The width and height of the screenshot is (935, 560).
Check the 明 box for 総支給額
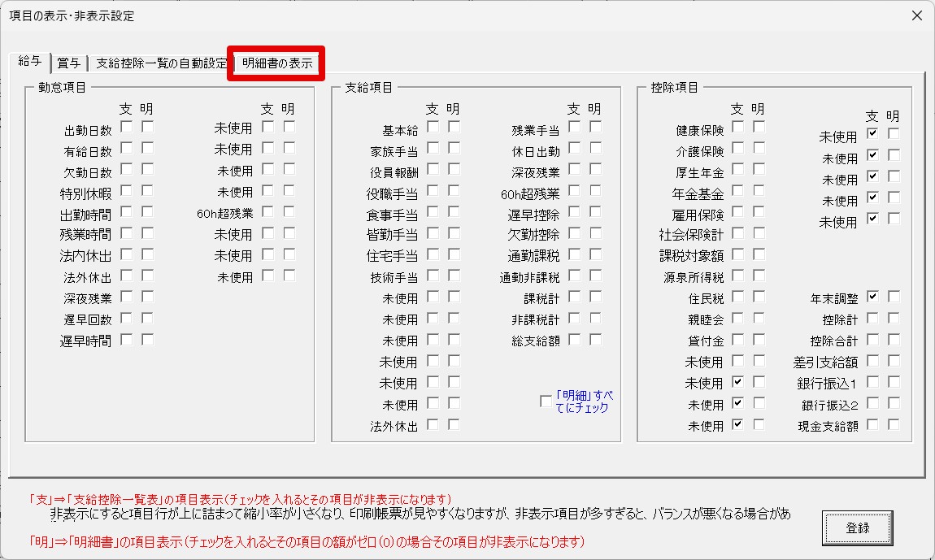[595, 340]
